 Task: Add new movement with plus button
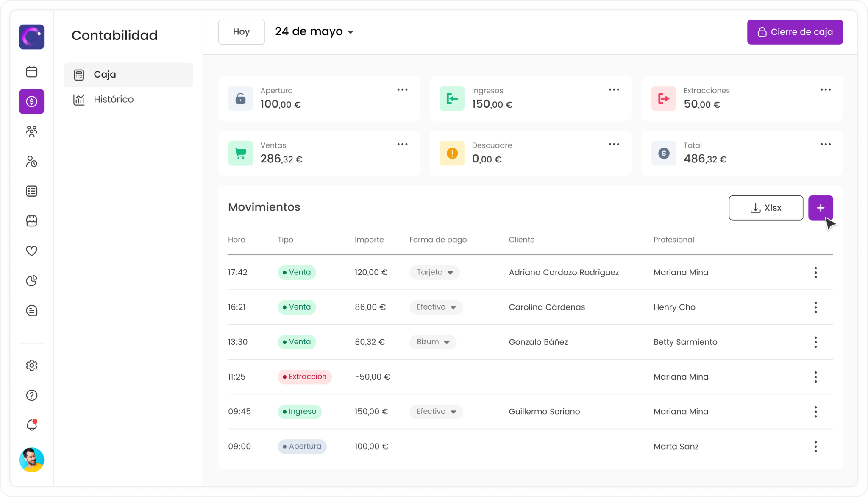tap(820, 208)
